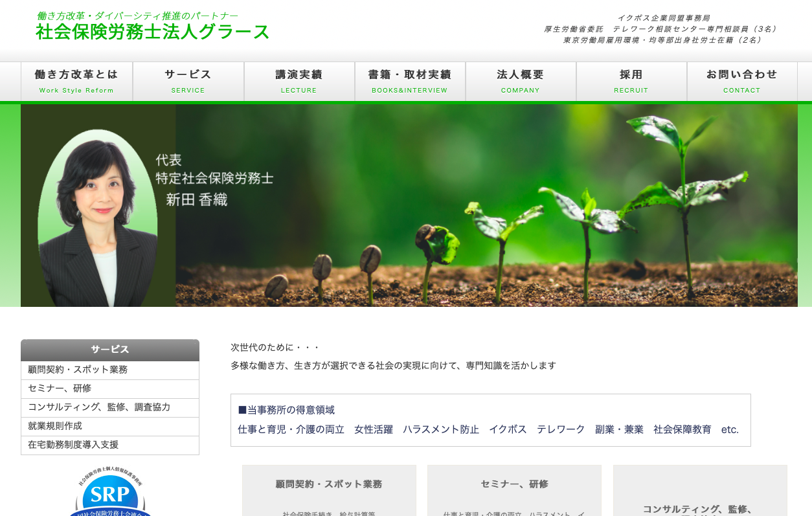Viewport: 812px width, 516px height.
Task: Click the text イクボス企業同盟事務局
Action: 664,18
